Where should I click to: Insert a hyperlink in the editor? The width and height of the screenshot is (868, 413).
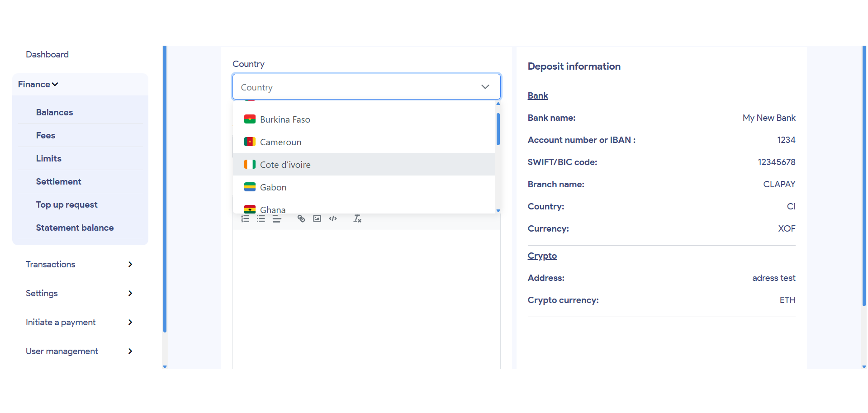[x=301, y=219]
